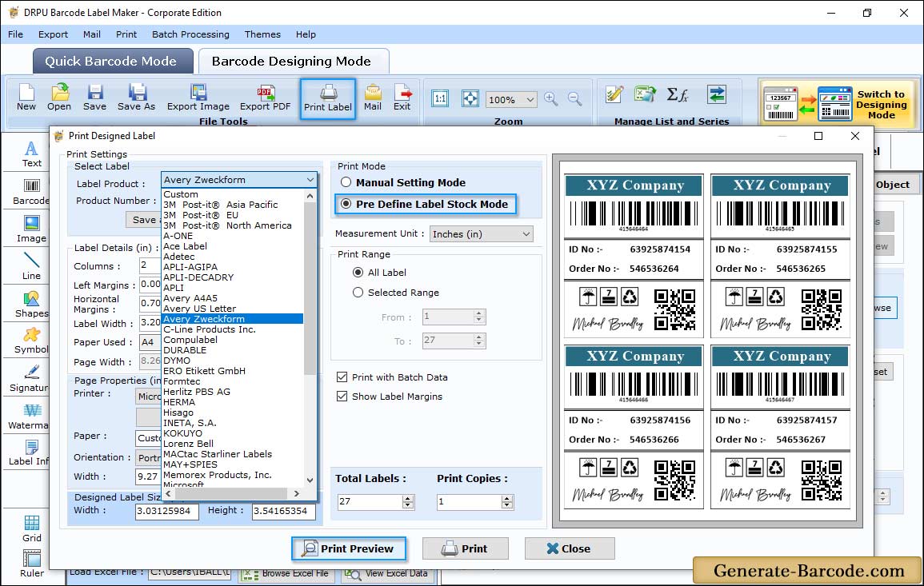Select Avery US Letter from list

tap(200, 309)
